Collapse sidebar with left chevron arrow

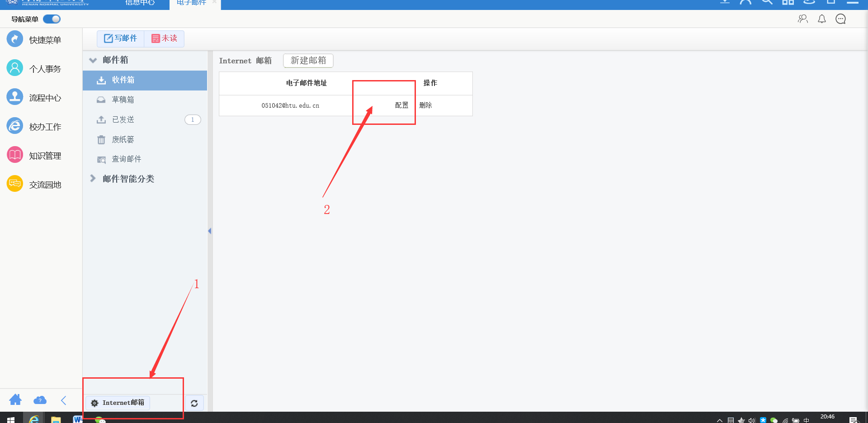click(x=64, y=400)
